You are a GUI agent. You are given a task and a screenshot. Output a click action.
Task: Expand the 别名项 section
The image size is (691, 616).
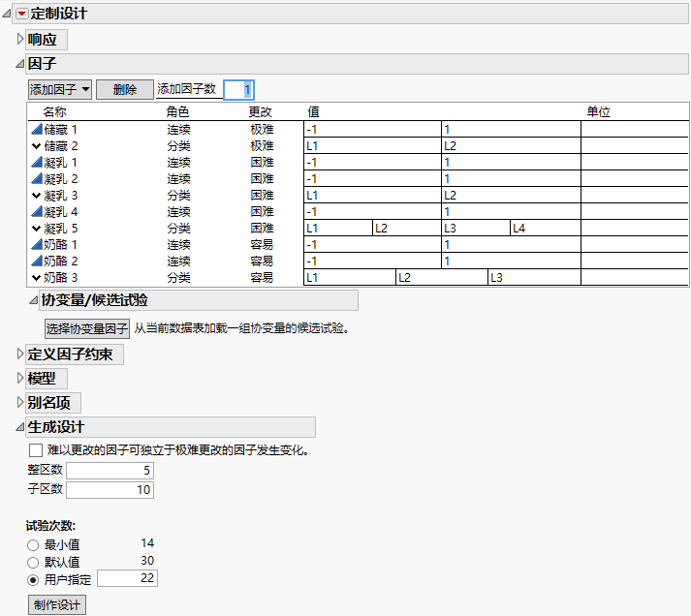pyautogui.click(x=19, y=403)
